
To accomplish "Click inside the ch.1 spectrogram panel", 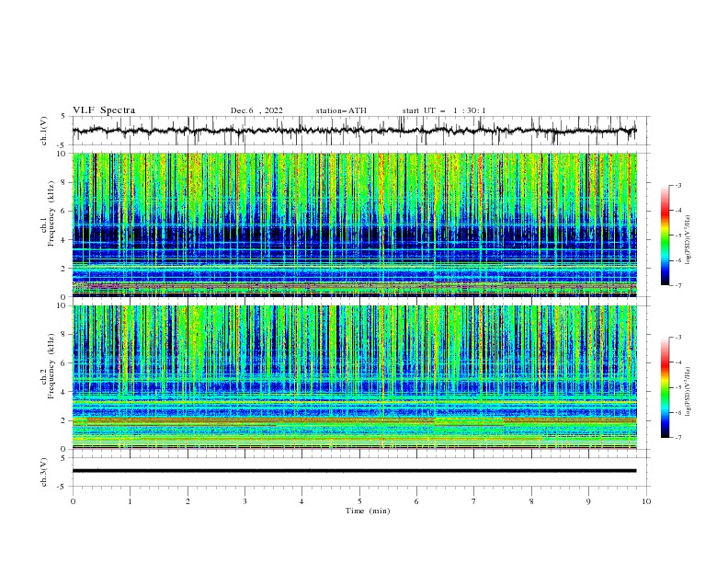I will coord(355,224).
